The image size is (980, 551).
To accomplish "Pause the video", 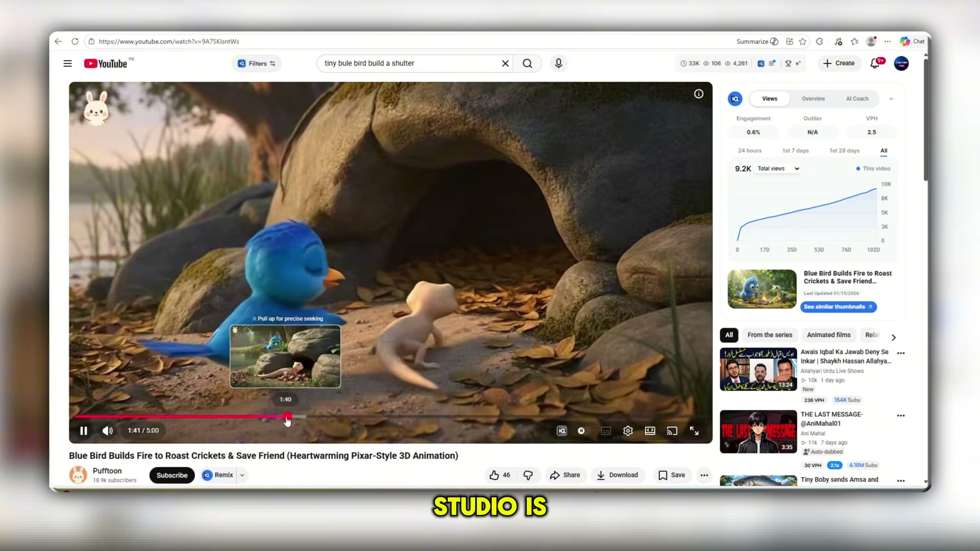I will [84, 431].
